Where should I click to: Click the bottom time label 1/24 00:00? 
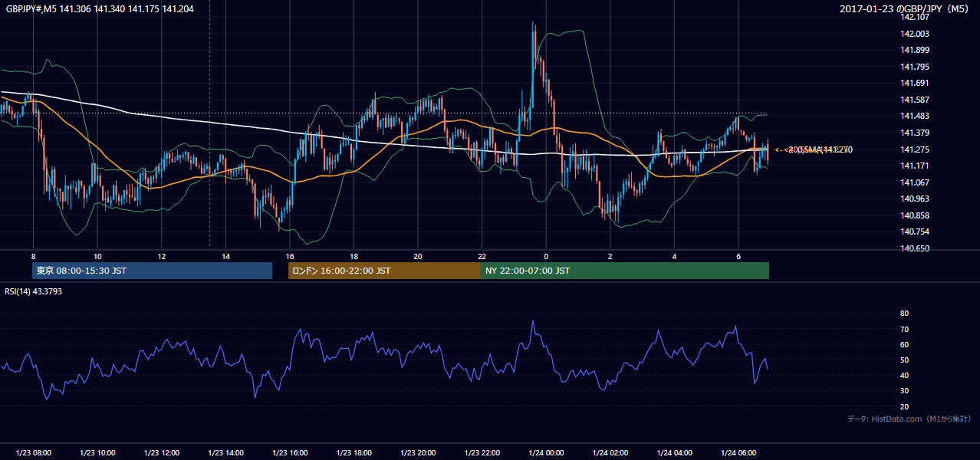546,453
